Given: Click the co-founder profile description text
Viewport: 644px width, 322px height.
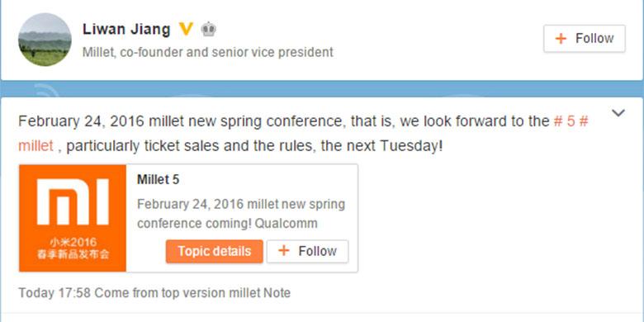Looking at the screenshot, I should click(208, 52).
